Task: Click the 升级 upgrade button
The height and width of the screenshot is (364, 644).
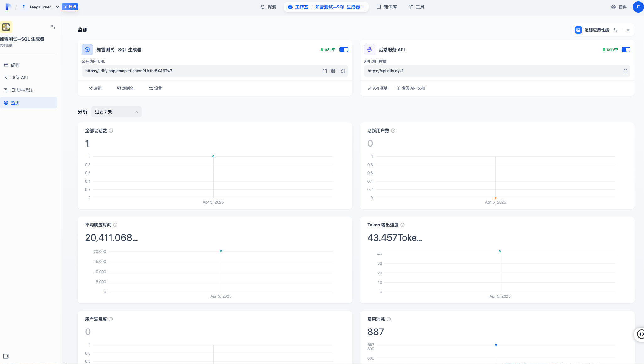Action: point(70,7)
